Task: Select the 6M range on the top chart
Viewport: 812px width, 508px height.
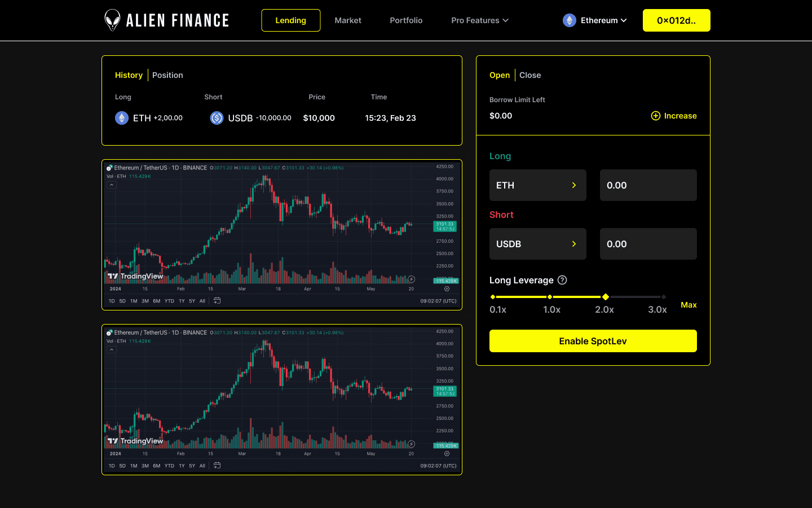Action: coord(157,301)
